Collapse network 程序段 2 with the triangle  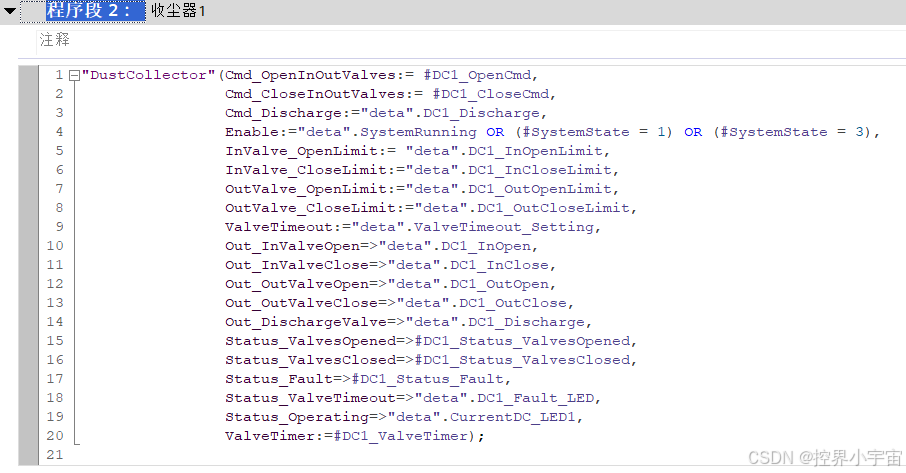[x=10, y=10]
